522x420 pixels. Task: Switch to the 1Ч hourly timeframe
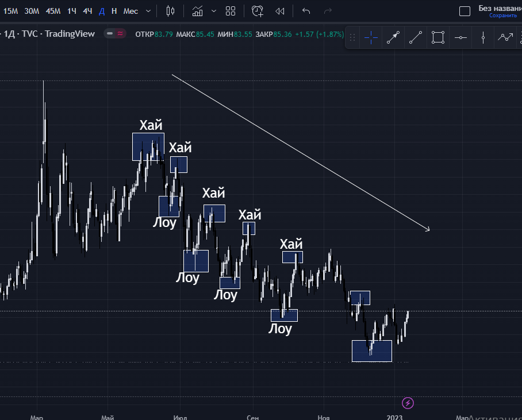(x=72, y=11)
